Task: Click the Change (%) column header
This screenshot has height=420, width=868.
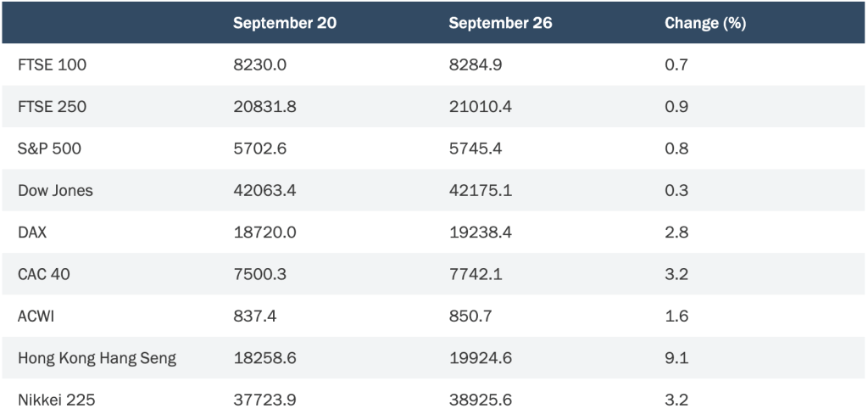Action: 705,23
